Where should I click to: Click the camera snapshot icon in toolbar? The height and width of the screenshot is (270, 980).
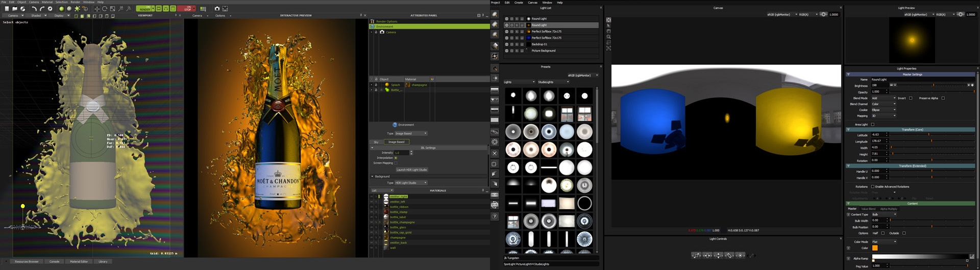(x=217, y=9)
